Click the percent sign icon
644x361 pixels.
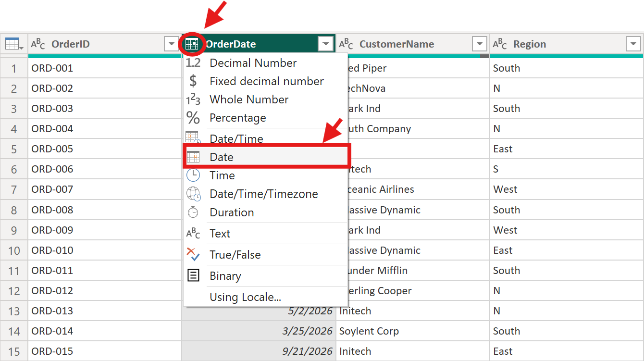[x=193, y=118]
